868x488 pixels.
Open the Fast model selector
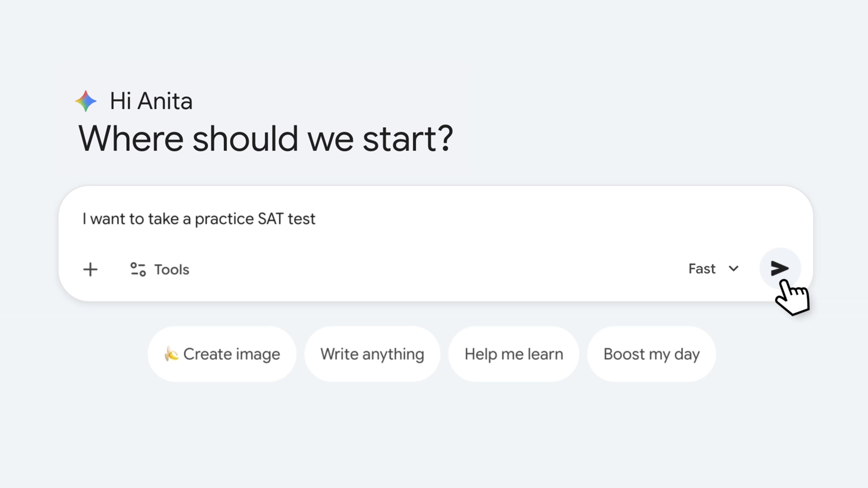(x=702, y=269)
